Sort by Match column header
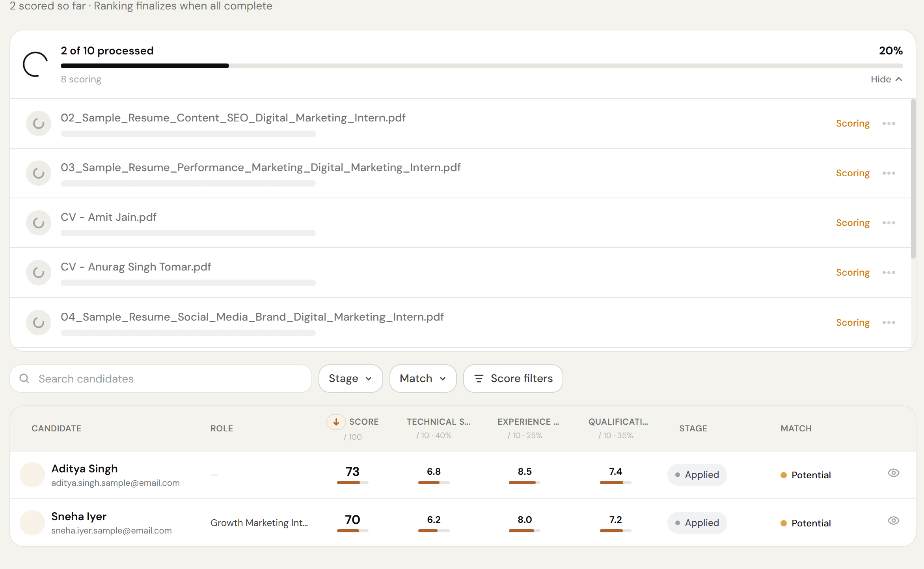The width and height of the screenshot is (924, 569). (796, 429)
